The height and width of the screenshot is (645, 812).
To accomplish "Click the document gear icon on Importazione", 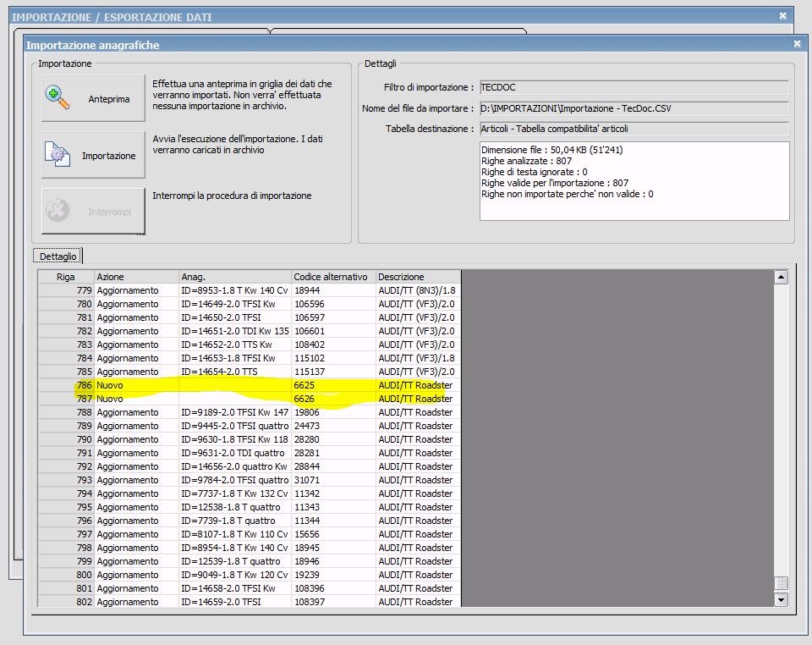I will click(x=58, y=154).
